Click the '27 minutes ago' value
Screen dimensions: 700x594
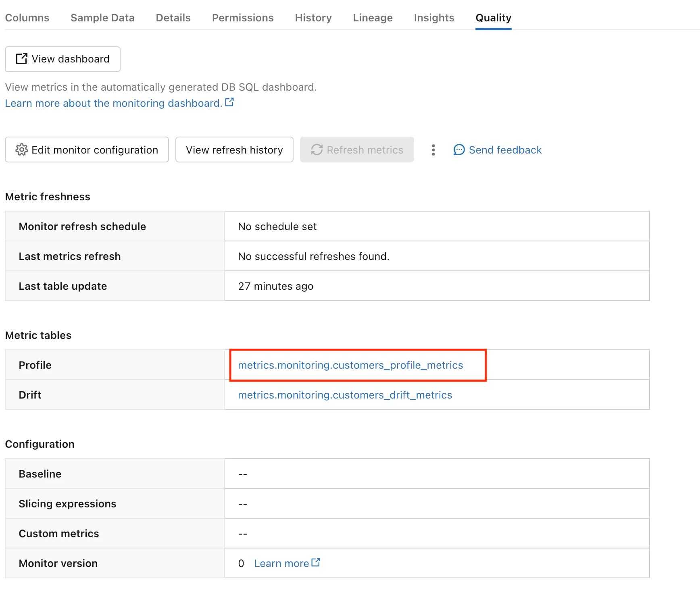click(x=276, y=286)
